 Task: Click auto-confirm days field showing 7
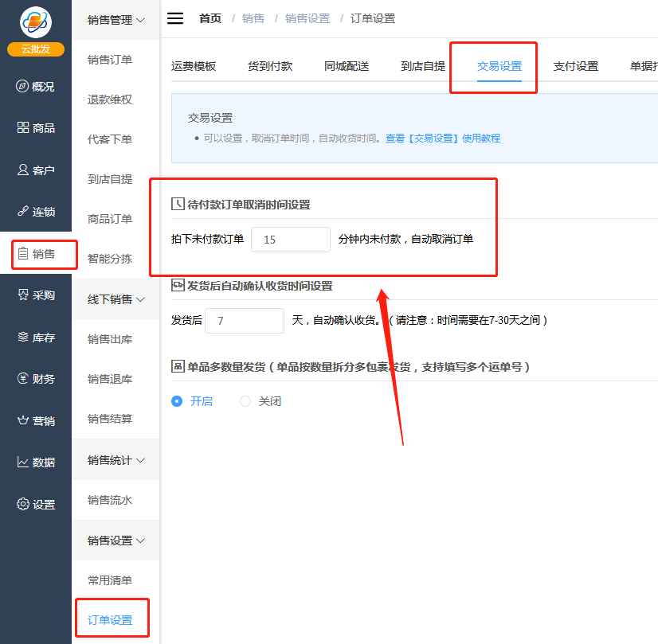coord(245,321)
